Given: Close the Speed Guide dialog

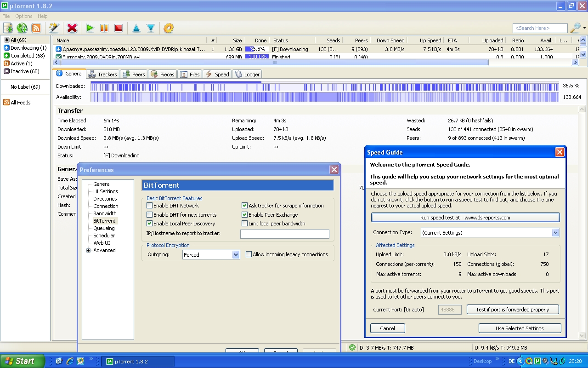Looking at the screenshot, I should pos(559,152).
